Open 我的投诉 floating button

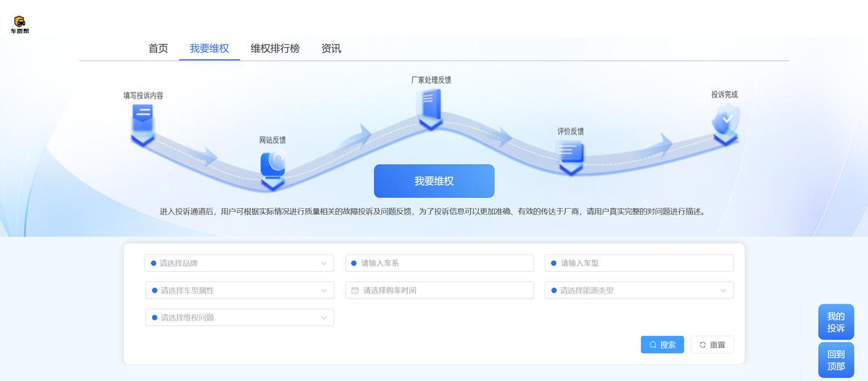[836, 322]
